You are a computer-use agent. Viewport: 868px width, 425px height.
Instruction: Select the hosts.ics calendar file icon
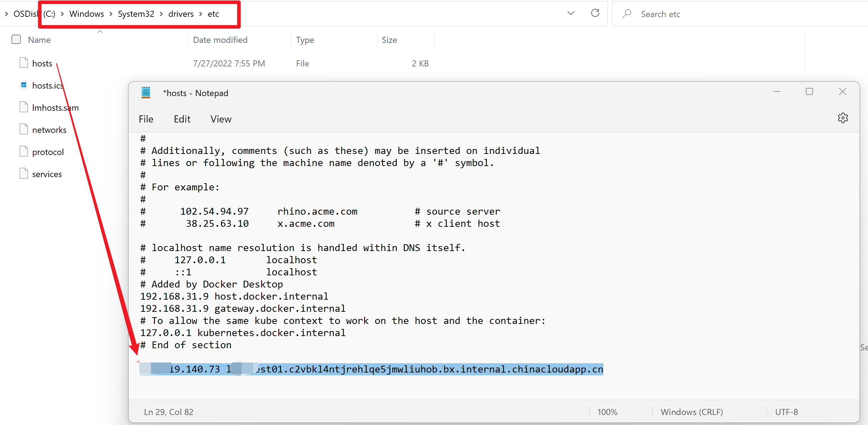click(24, 85)
